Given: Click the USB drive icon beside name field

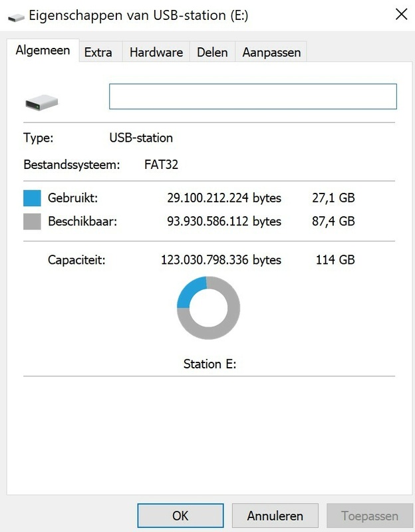Looking at the screenshot, I should pyautogui.click(x=42, y=102).
